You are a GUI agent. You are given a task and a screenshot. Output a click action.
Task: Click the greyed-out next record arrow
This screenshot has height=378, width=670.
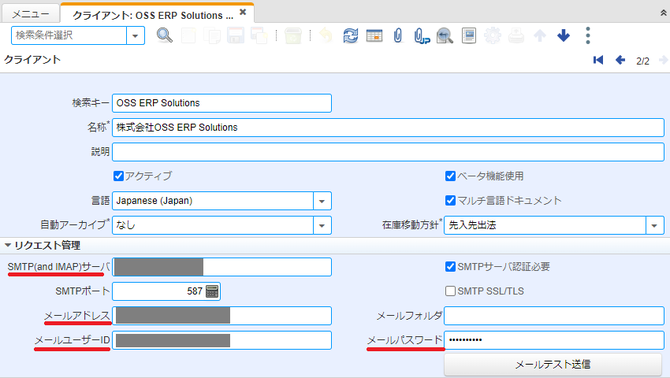(x=663, y=60)
